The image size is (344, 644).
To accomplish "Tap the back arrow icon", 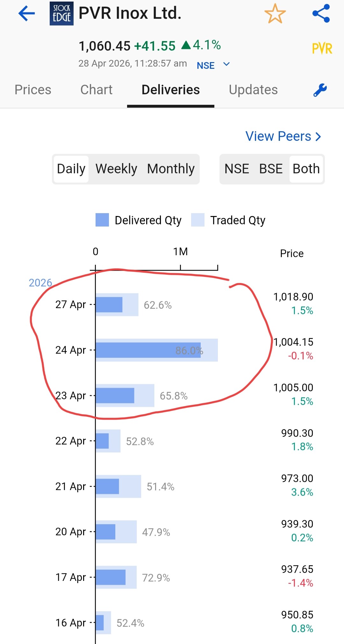I will (27, 13).
